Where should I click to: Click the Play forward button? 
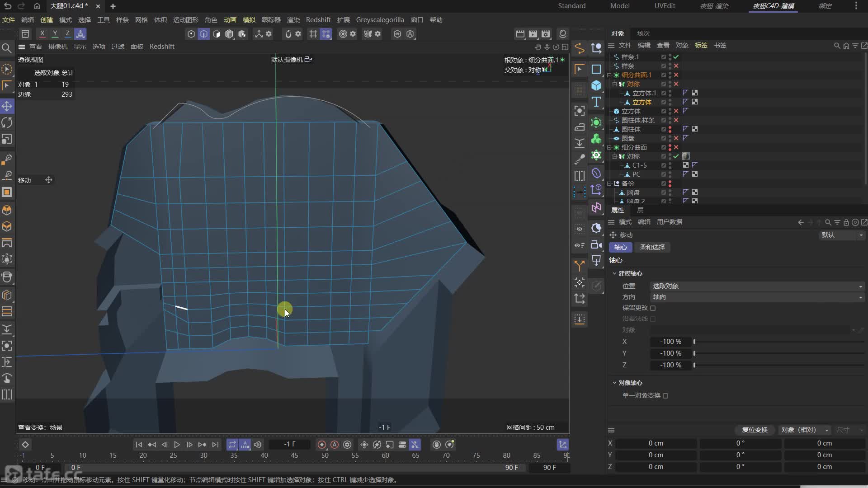click(177, 445)
